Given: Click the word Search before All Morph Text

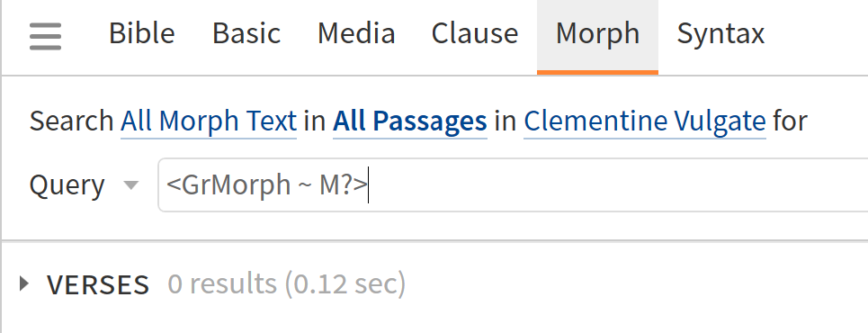Looking at the screenshot, I should click(x=71, y=121).
